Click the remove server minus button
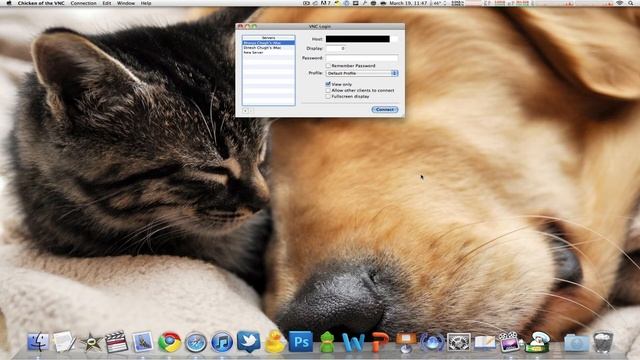 (x=251, y=110)
